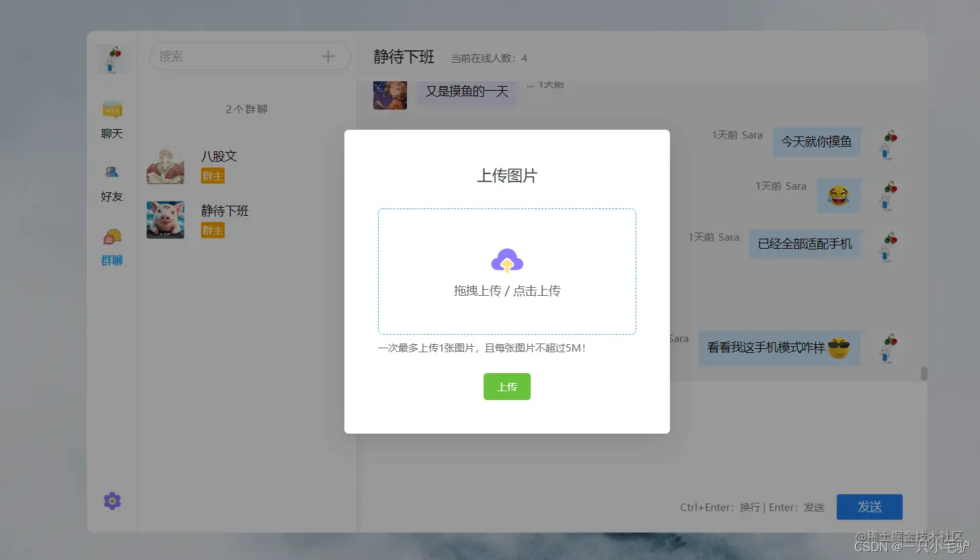Viewport: 980px width, 560px height.
Task: Switch to the 群聊 group chat icon
Action: (111, 245)
